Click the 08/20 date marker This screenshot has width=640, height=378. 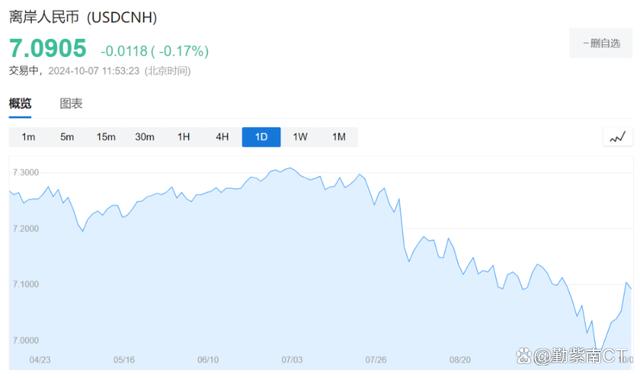(460, 360)
